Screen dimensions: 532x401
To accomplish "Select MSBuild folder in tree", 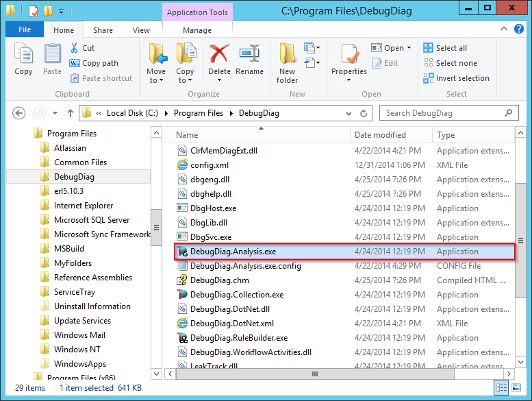I will click(x=69, y=249).
